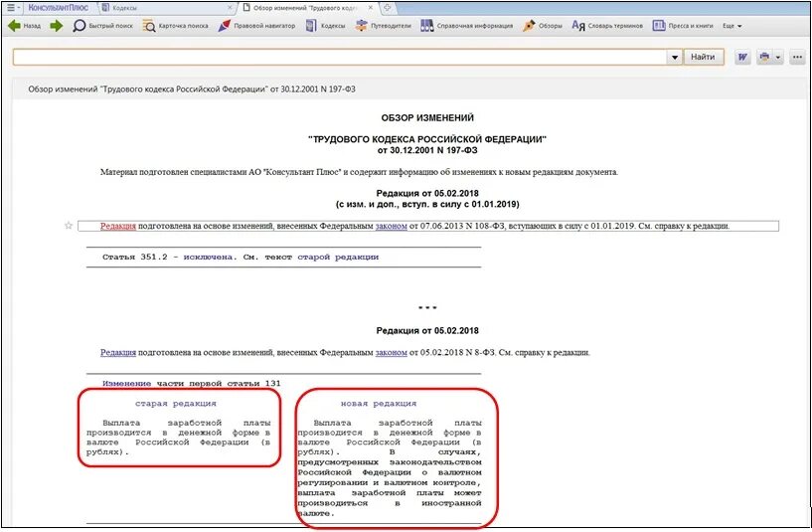Open Пресса и книги
This screenshot has height=532, width=812.
(683, 26)
